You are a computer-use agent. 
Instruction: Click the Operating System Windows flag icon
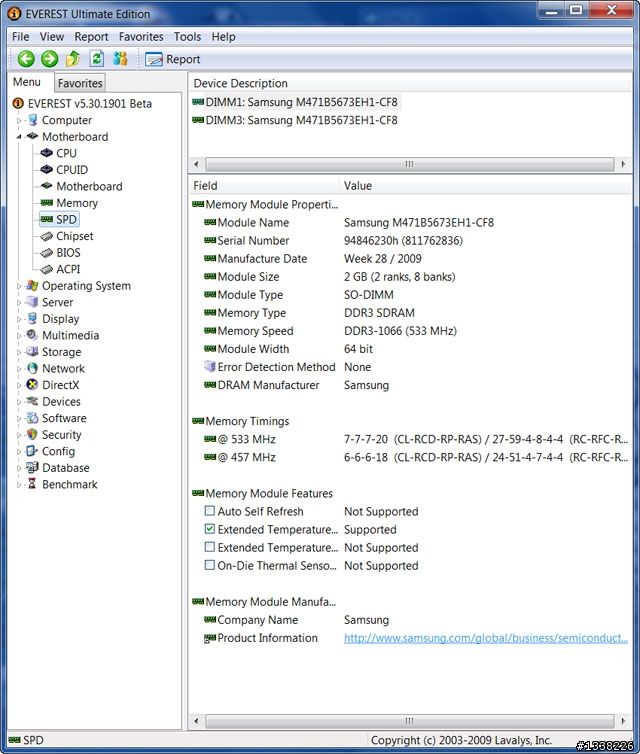pyautogui.click(x=32, y=286)
